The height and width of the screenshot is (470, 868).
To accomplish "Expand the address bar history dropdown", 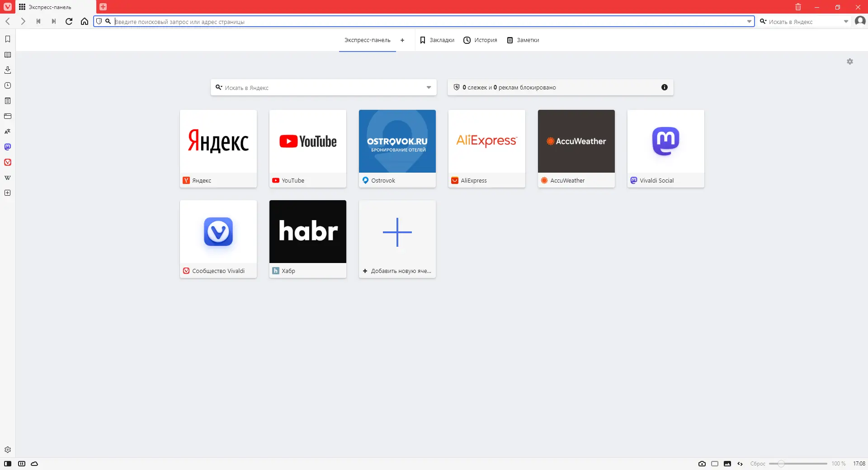I will tap(749, 21).
